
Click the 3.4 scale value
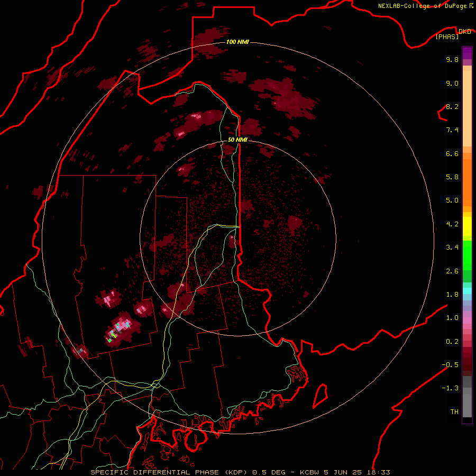pos(452,248)
